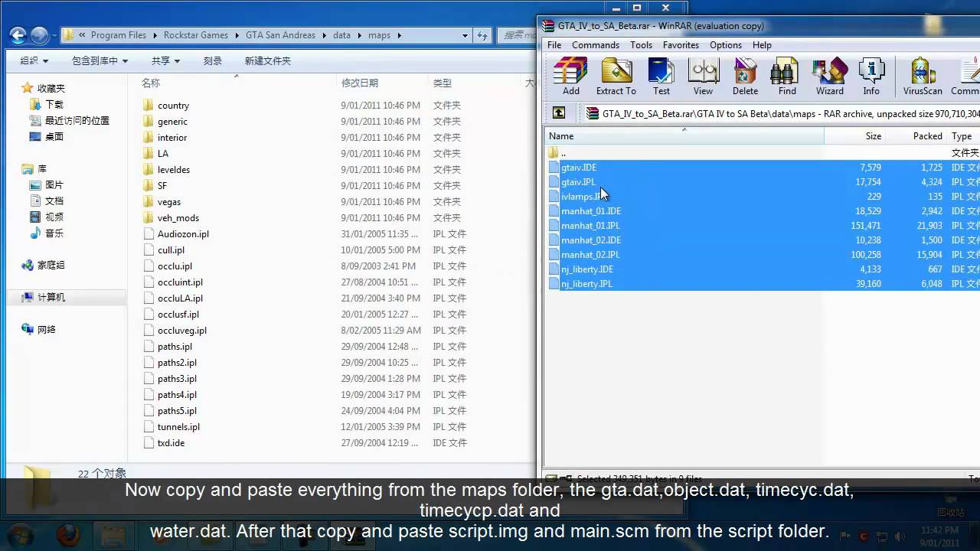The width and height of the screenshot is (980, 551).
Task: Open the 计算机 item in sidebar
Action: (51, 297)
